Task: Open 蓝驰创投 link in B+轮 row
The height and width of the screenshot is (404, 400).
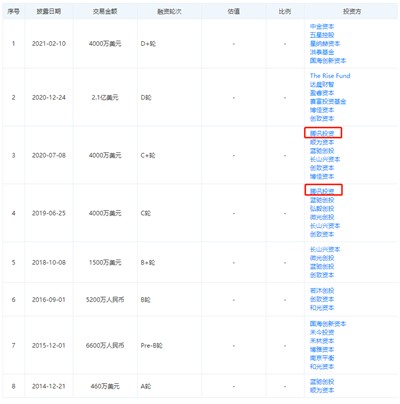Action: click(x=322, y=266)
